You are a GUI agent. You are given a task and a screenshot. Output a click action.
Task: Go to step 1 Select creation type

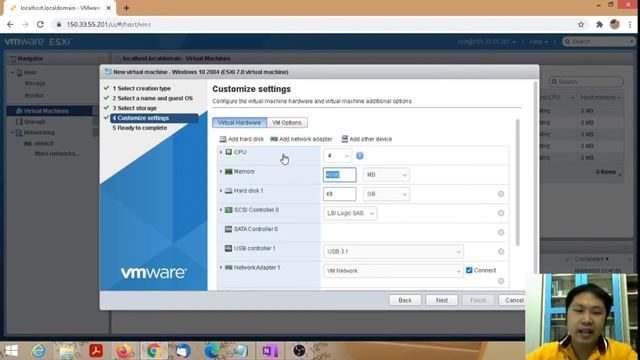[142, 88]
